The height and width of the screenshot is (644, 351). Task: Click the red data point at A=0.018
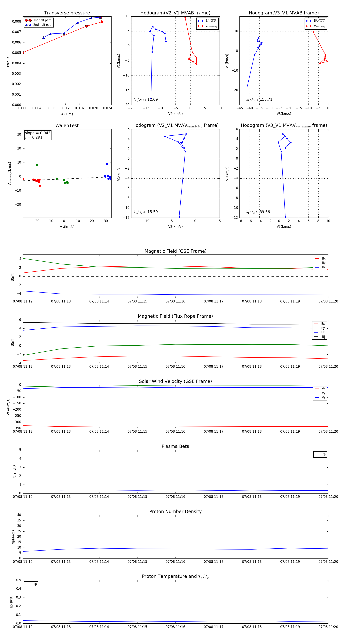point(86,26)
